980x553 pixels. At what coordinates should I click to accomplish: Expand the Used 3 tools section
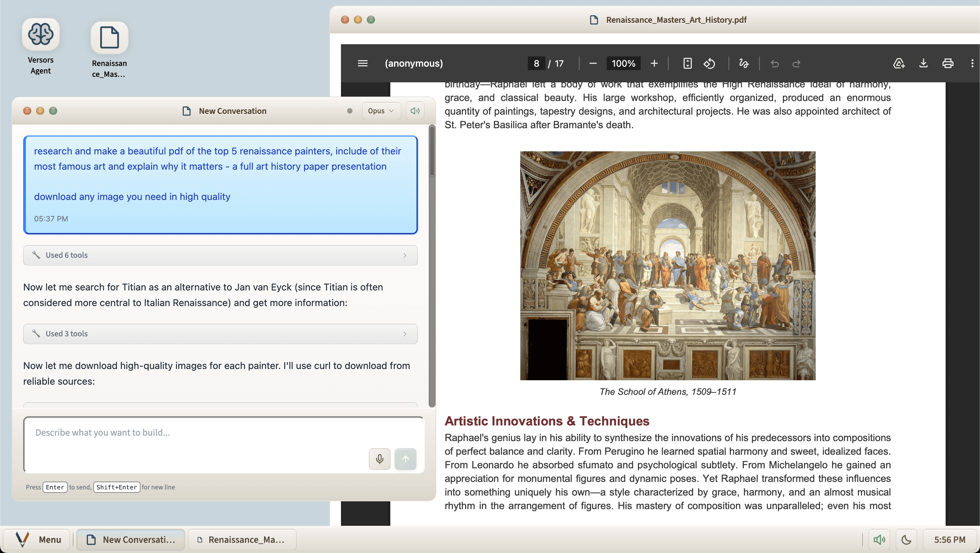(220, 334)
